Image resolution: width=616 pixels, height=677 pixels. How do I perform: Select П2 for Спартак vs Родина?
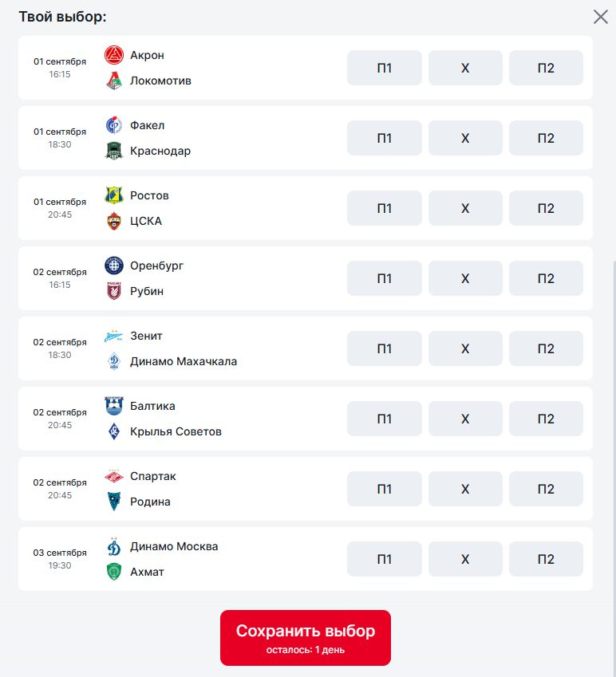546,489
